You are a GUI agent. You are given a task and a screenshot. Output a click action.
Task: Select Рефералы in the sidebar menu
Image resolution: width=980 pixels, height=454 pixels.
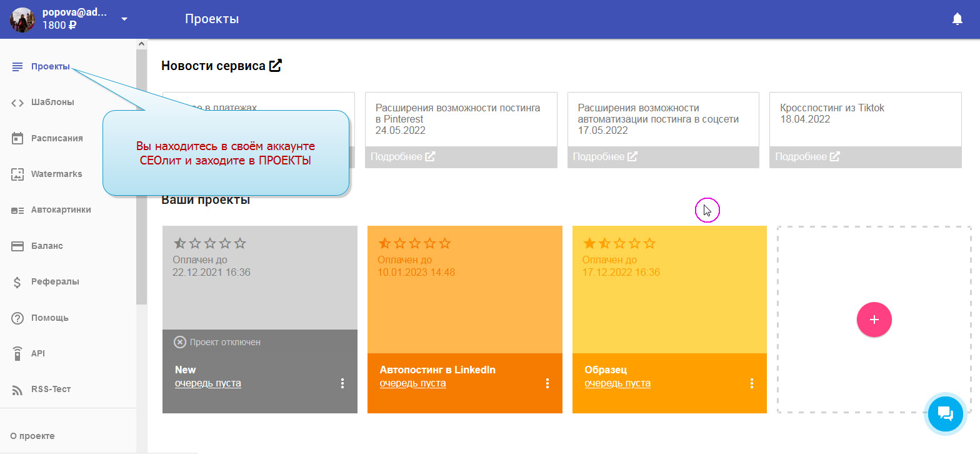55,282
